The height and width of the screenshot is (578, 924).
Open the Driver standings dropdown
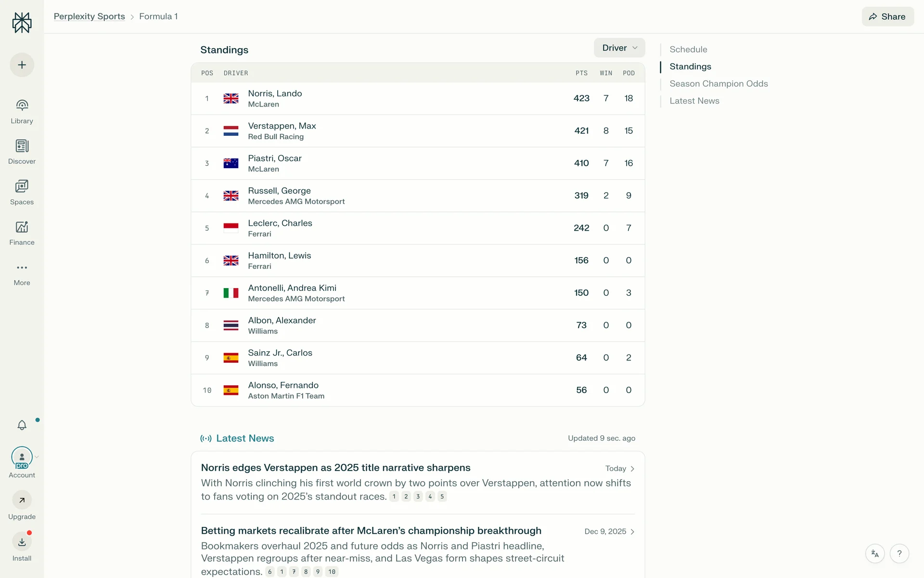tap(619, 48)
